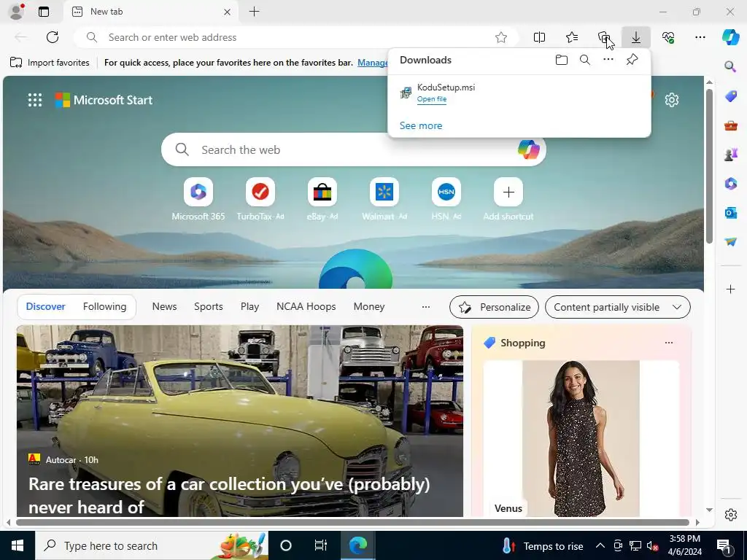This screenshot has width=747, height=560.
Task: Open Split screen view
Action: (x=539, y=37)
